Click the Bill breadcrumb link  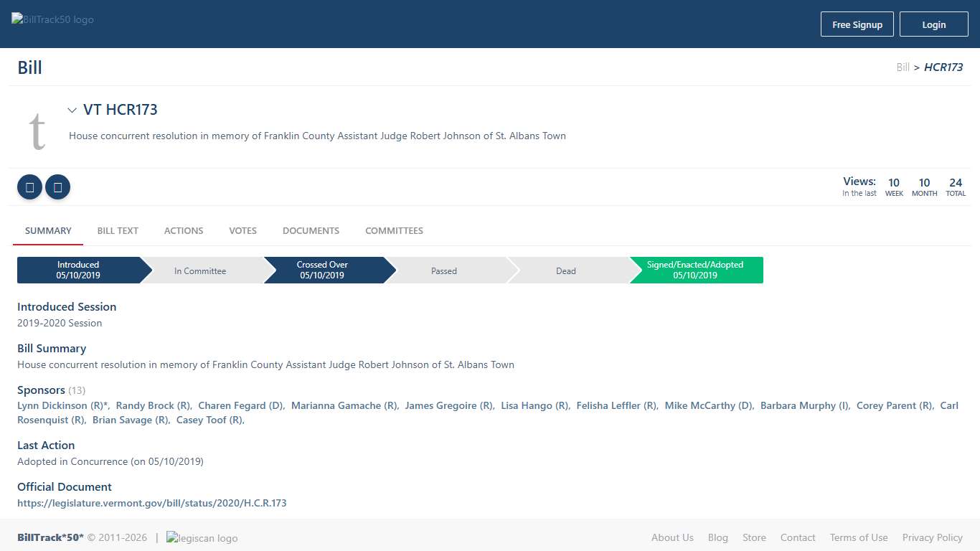tap(903, 67)
